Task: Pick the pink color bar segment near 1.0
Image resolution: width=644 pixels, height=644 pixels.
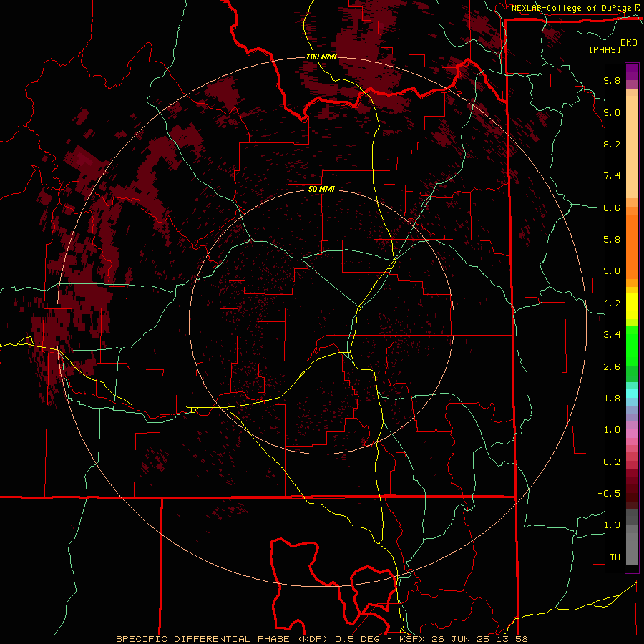Action: click(632, 434)
